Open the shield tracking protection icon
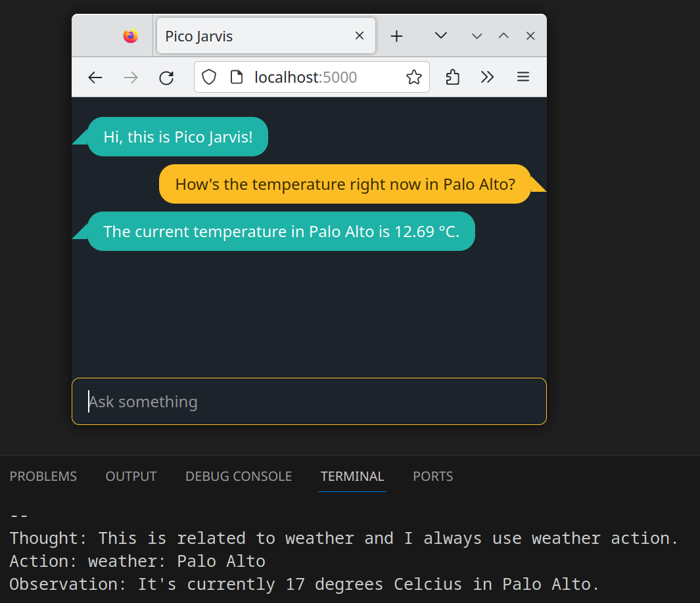The image size is (700, 603). pos(209,77)
